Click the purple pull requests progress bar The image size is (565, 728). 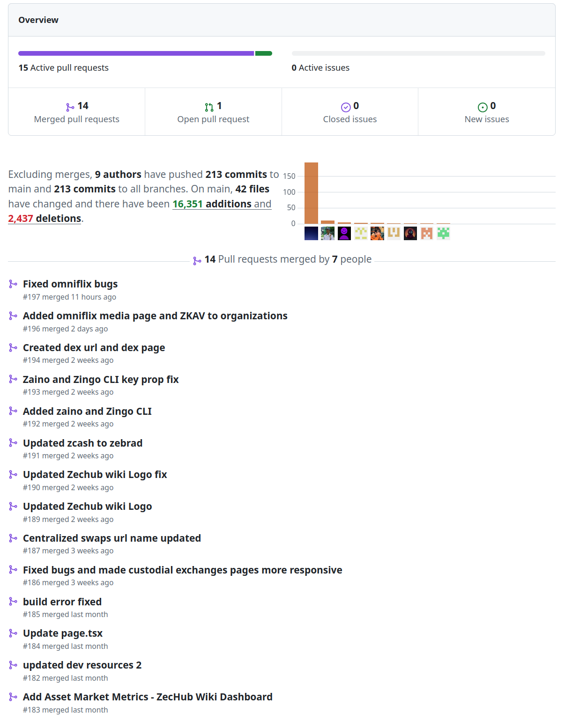(x=136, y=53)
